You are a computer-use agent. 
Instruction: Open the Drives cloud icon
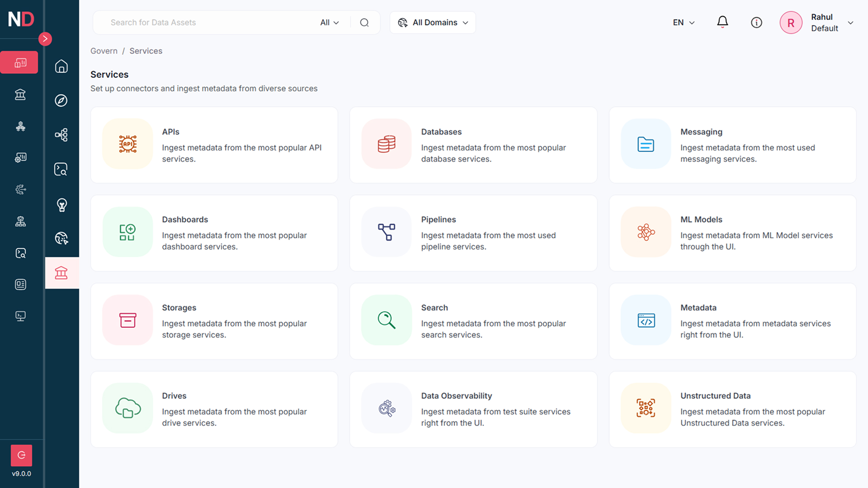coord(128,408)
